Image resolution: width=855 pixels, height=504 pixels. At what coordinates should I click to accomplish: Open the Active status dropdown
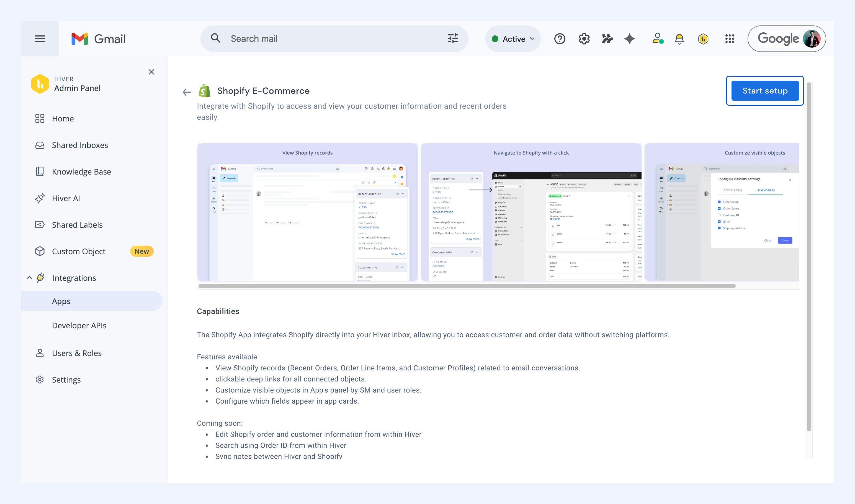coord(513,39)
